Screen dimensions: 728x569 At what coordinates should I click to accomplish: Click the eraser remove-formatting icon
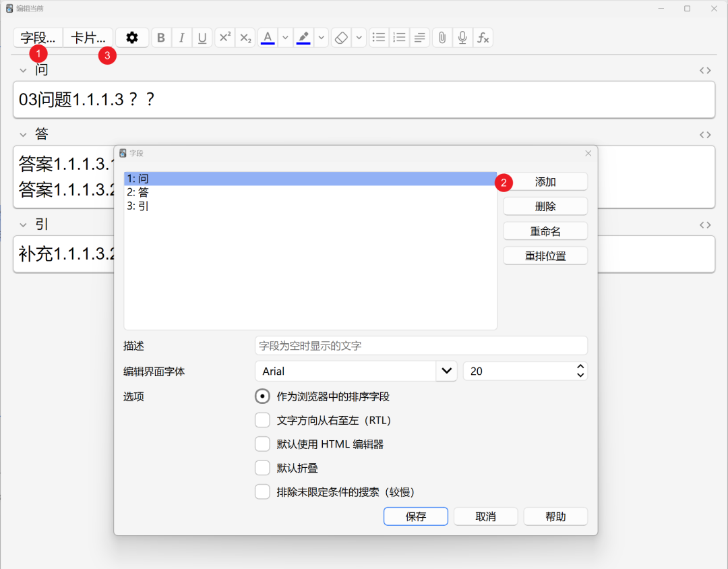pos(341,38)
